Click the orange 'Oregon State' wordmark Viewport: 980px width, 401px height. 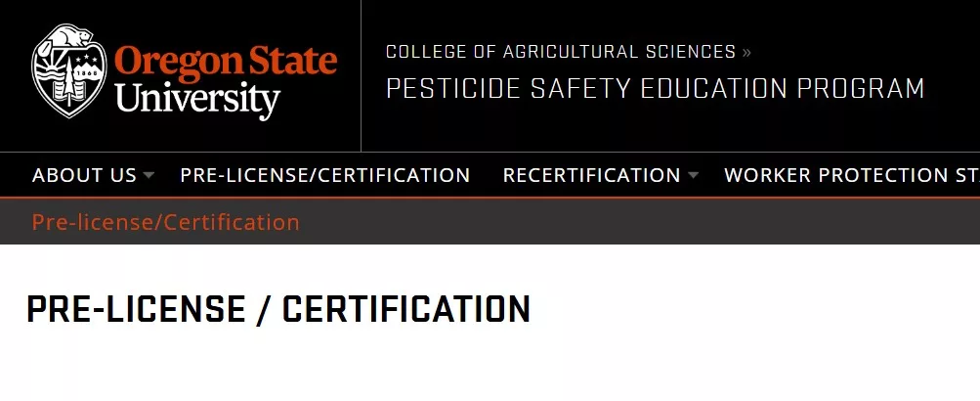point(226,63)
